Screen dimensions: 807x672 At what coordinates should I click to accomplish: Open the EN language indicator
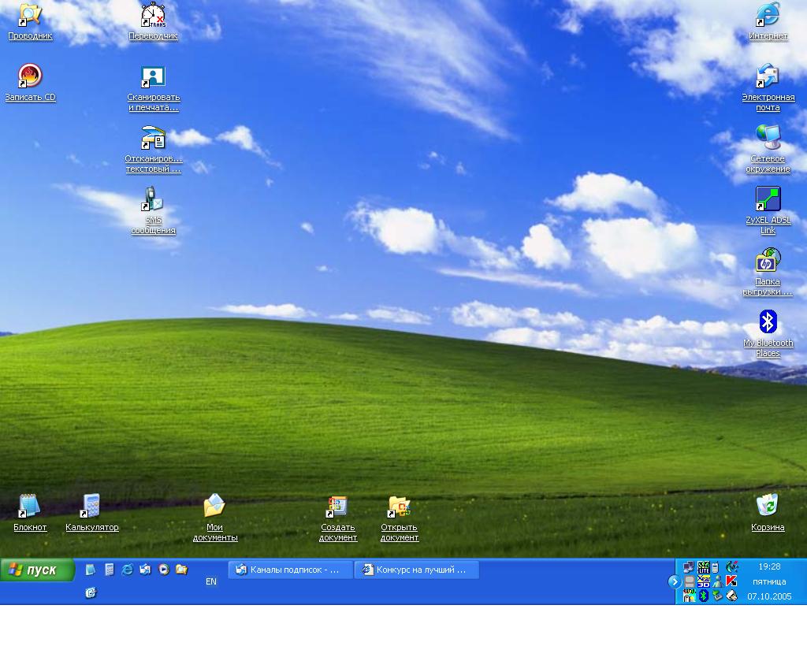pyautogui.click(x=211, y=581)
